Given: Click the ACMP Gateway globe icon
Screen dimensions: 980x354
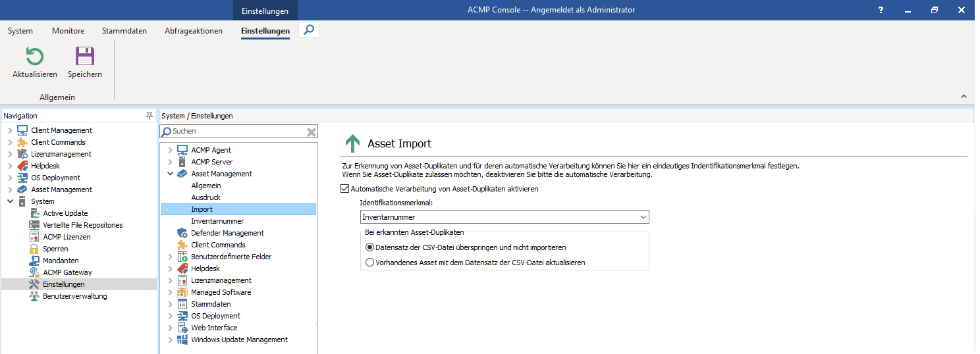Looking at the screenshot, I should tap(34, 272).
